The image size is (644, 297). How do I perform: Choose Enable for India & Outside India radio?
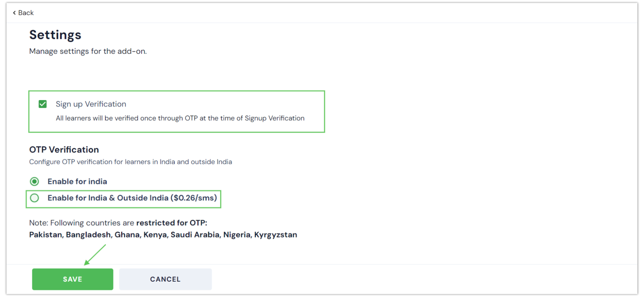(x=35, y=198)
